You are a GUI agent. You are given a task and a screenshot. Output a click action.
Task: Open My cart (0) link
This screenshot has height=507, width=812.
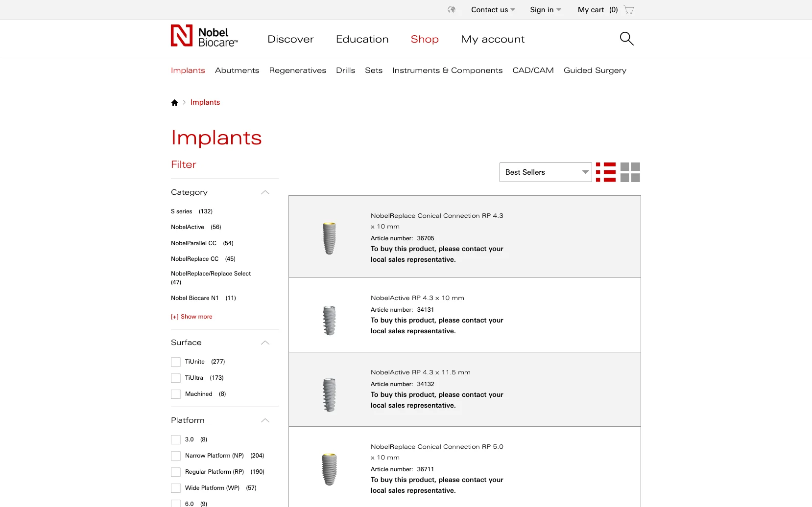click(x=597, y=10)
